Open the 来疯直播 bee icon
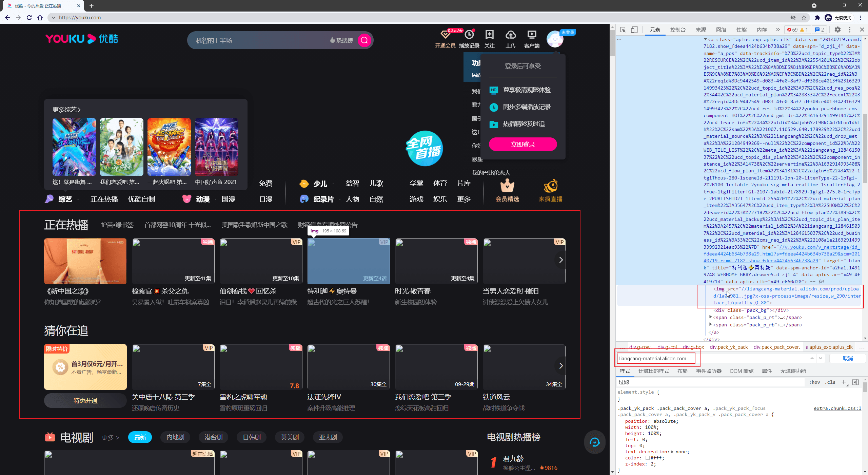Viewport: 868px width, 475px height. click(551, 186)
